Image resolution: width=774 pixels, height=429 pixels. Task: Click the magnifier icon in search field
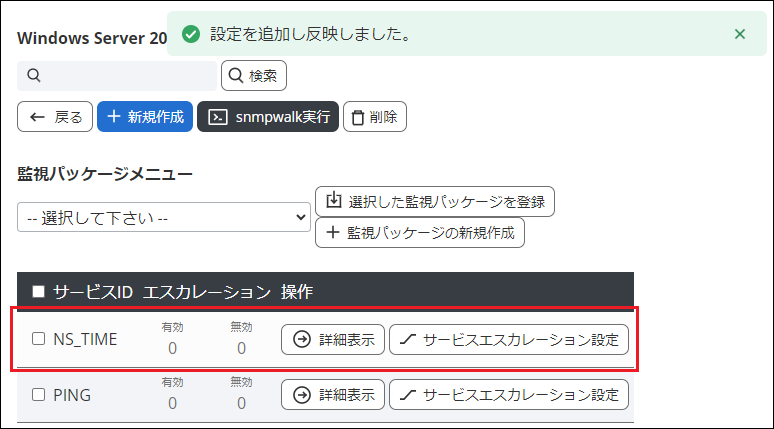(x=34, y=76)
